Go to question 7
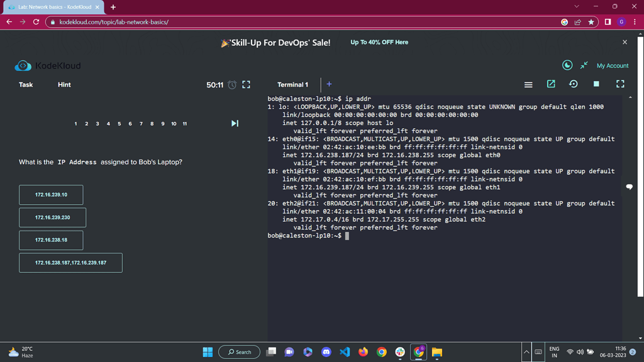Screen dimensions: 644x362 pyautogui.click(x=141, y=124)
